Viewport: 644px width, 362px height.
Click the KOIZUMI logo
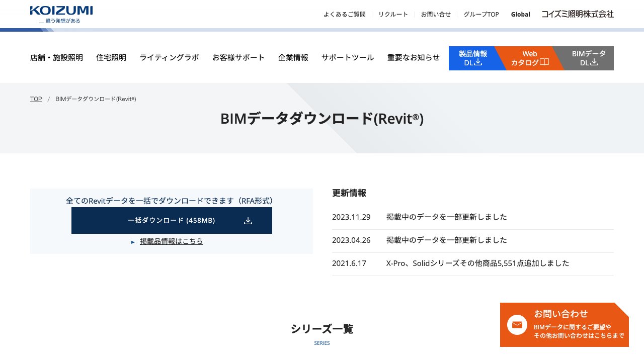click(61, 15)
